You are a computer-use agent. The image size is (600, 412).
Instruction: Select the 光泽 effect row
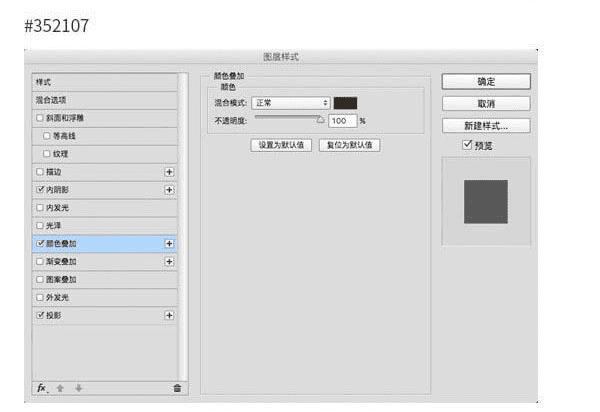[105, 226]
